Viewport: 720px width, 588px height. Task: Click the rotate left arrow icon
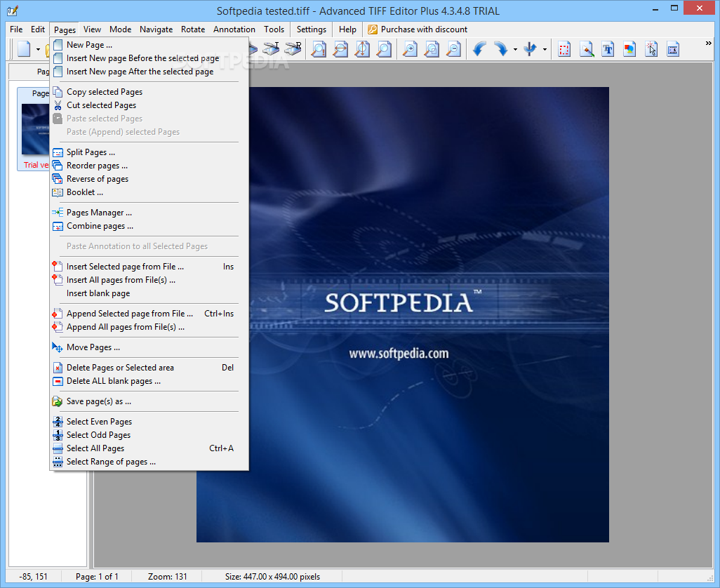(479, 48)
